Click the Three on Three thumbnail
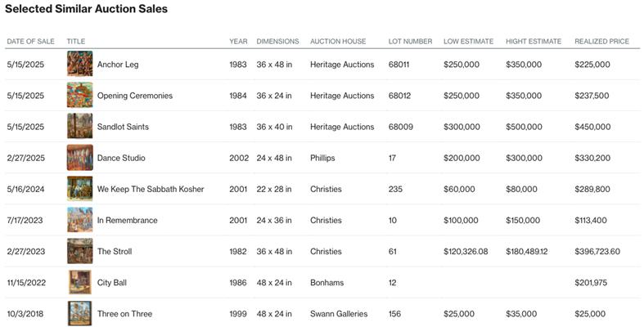Viewport: 644px width, 327px height. coord(79,313)
